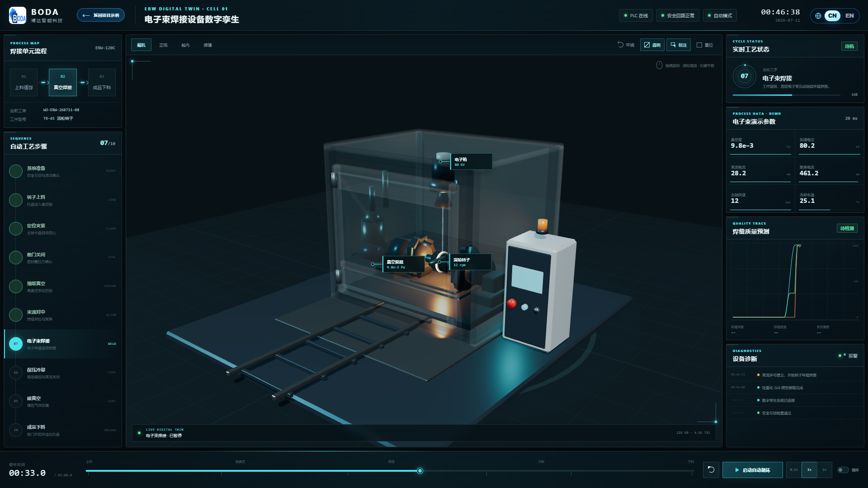This screenshot has height=488, width=868.
Task: Select the 抽取真空 sequence step
Action: 63,286
